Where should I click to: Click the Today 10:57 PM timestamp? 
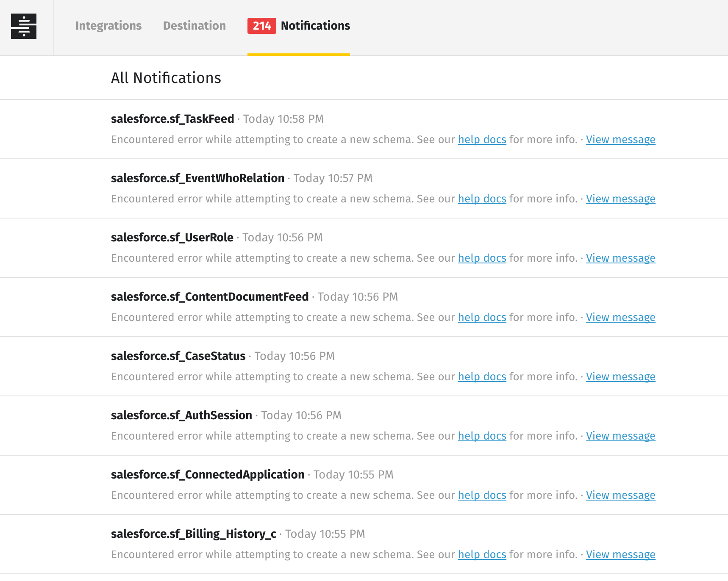(333, 178)
